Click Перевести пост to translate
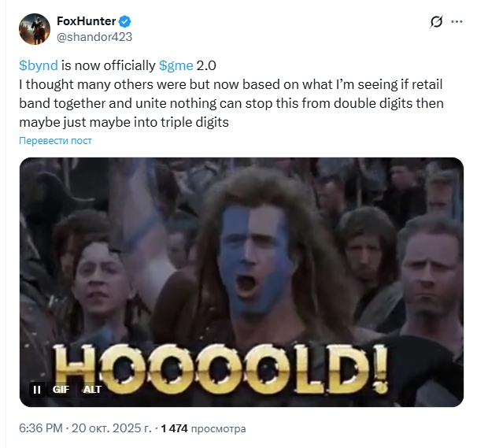Image resolution: width=477 pixels, height=448 pixels. 55,141
